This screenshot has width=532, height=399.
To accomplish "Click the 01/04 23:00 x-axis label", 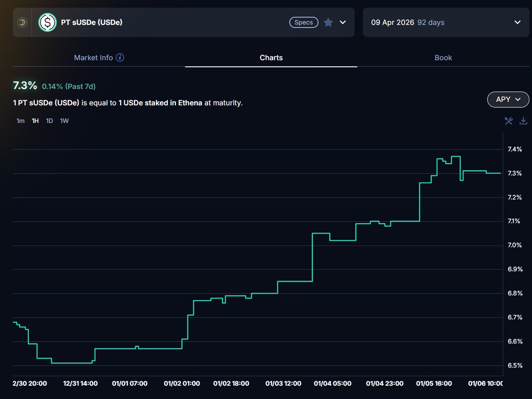I will click(385, 384).
